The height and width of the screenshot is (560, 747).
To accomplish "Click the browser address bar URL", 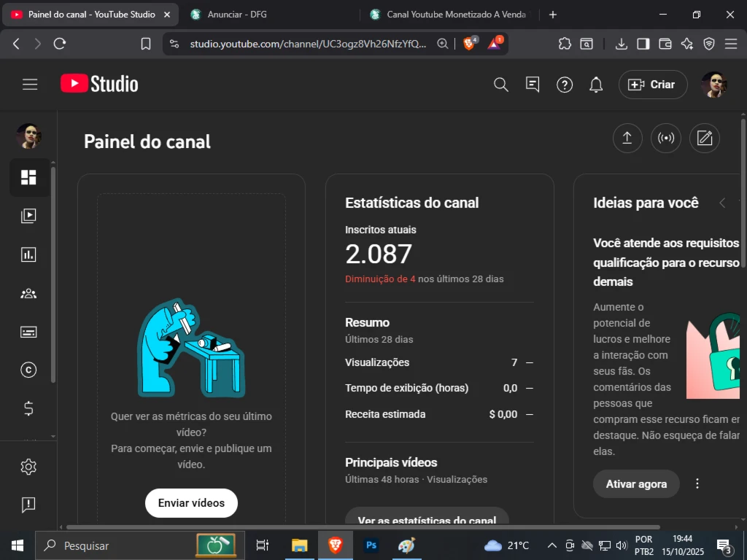I will point(308,44).
